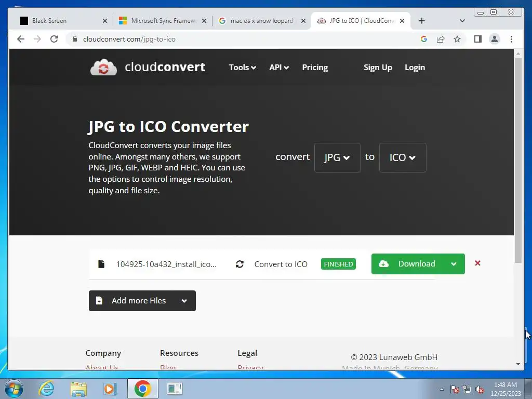Go back with browser back arrow

(21, 39)
